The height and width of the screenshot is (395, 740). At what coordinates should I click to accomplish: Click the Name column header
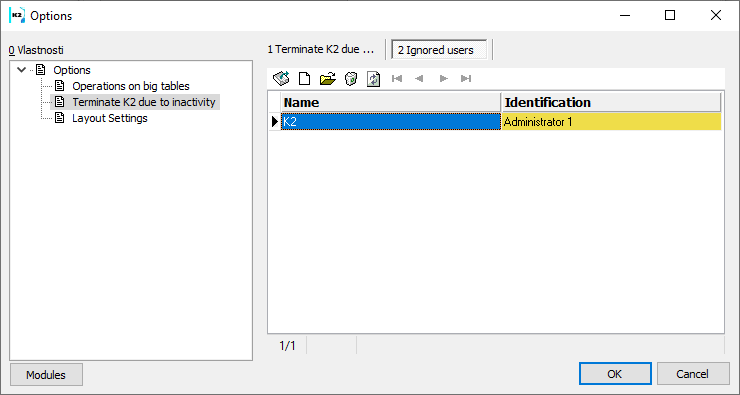point(391,102)
